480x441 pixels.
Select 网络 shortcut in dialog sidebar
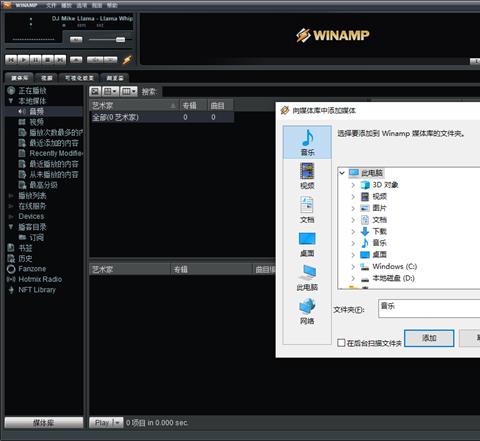pyautogui.click(x=307, y=311)
